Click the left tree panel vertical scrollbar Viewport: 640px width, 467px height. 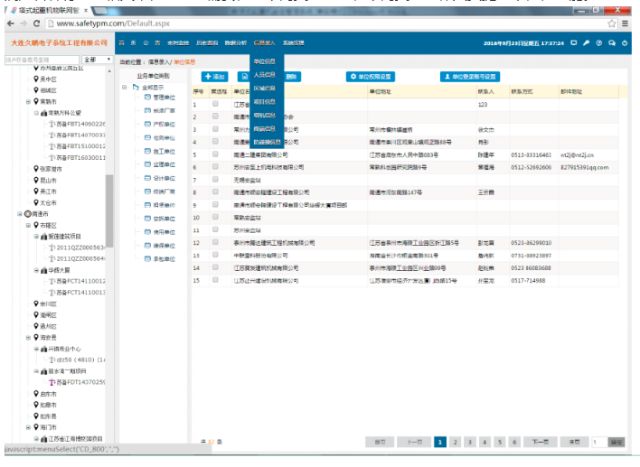pos(109,200)
